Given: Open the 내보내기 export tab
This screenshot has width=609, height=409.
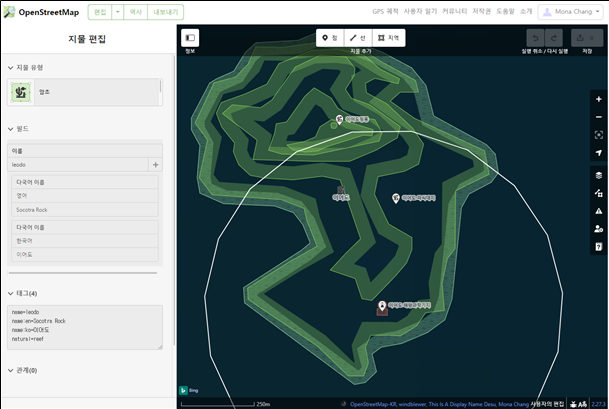Looking at the screenshot, I should (x=165, y=12).
